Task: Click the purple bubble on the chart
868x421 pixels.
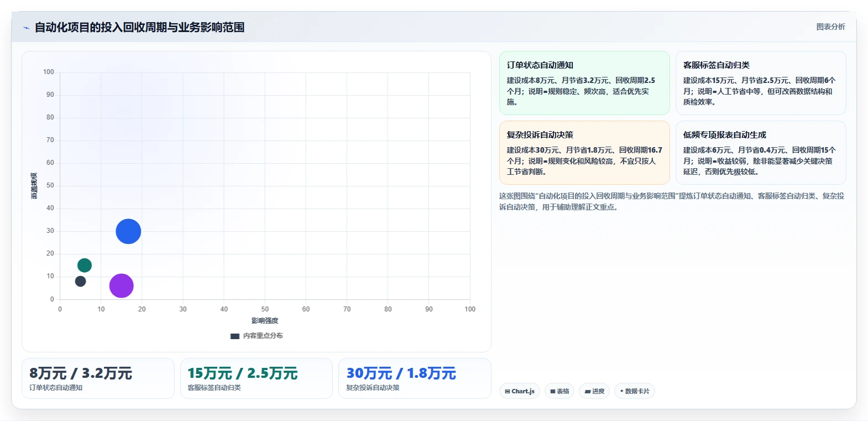Action: pos(122,286)
